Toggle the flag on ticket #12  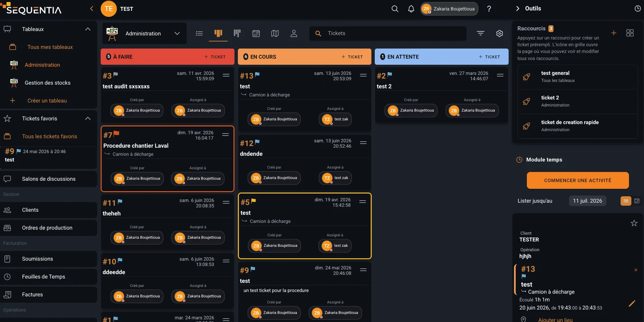(257, 142)
